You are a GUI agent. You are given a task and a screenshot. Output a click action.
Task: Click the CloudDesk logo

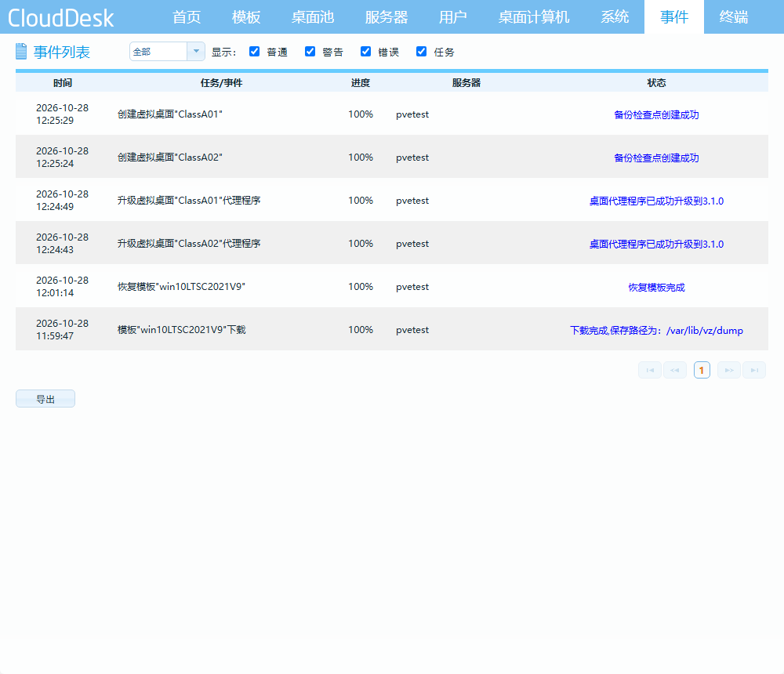coord(61,18)
